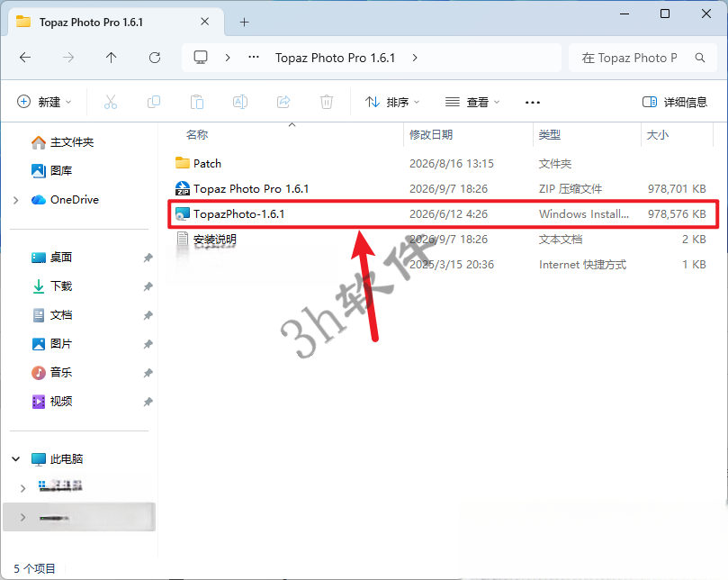The image size is (728, 580).
Task: Expand the chevron after the monitor icon
Action: pyautogui.click(x=228, y=58)
